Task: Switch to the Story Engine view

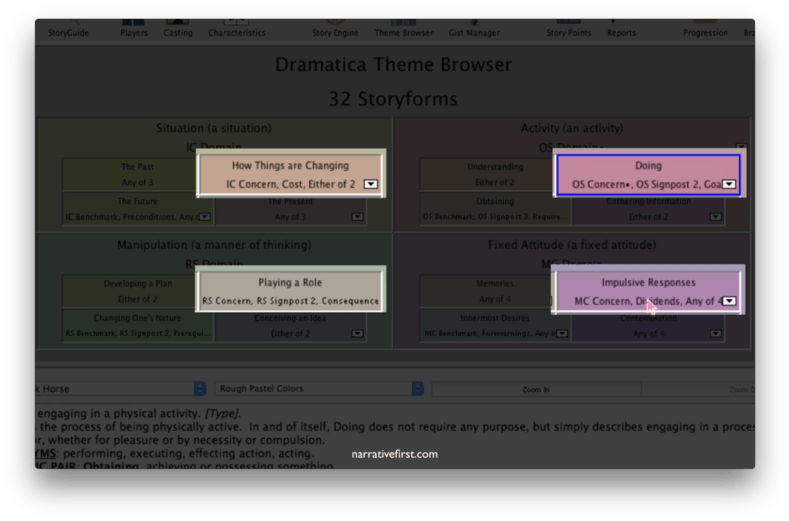Action: (x=335, y=29)
